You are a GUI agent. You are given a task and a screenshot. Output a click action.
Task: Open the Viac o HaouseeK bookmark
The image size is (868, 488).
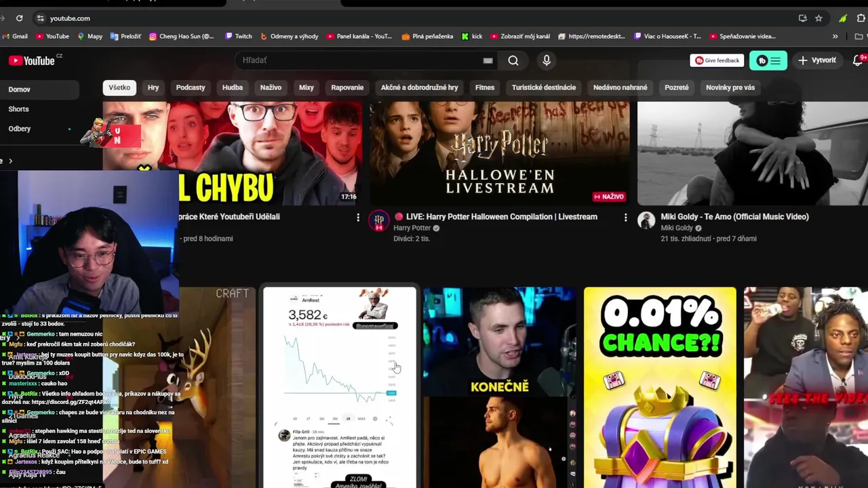[x=667, y=36]
